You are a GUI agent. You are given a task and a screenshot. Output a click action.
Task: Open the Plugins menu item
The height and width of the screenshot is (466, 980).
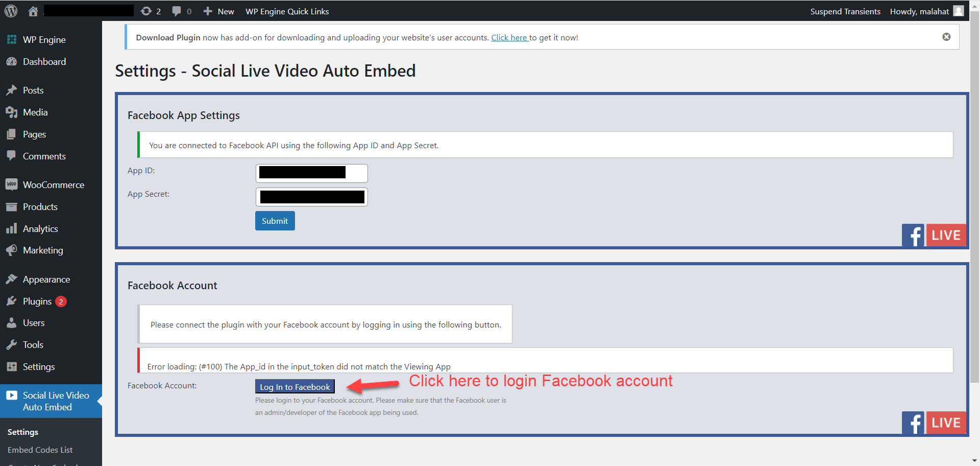click(37, 301)
